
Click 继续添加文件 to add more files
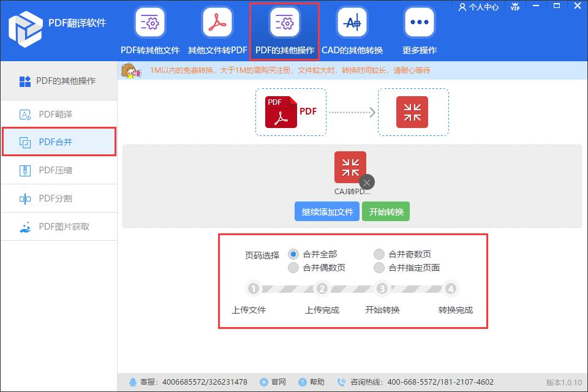pos(326,211)
